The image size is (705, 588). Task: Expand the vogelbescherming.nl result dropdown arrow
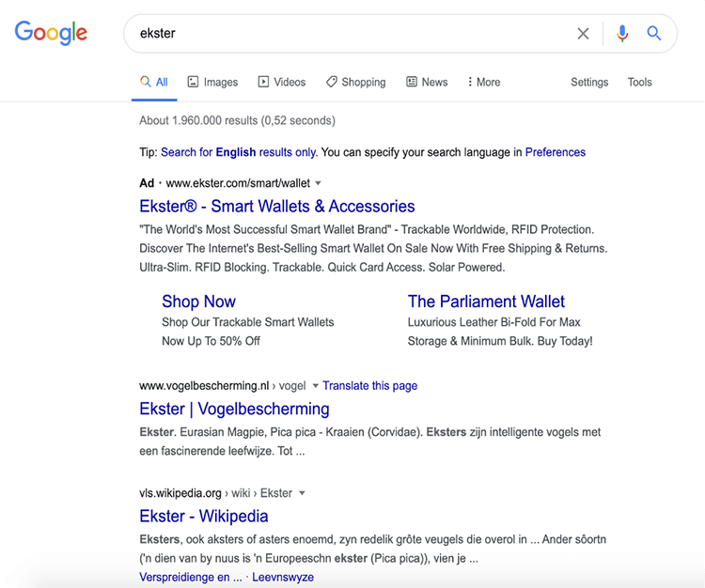coord(313,386)
